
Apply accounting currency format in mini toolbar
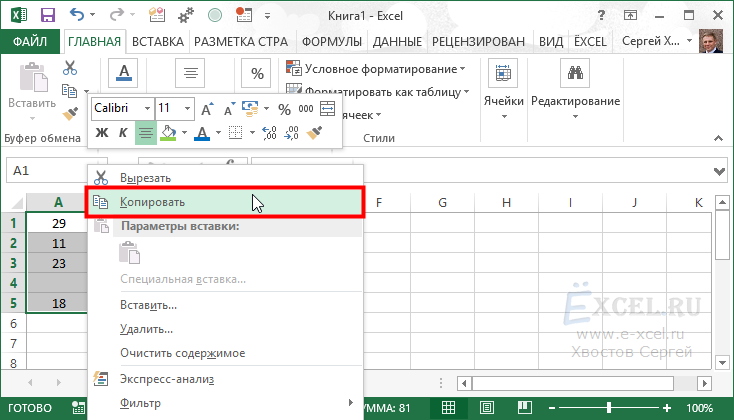[x=250, y=109]
